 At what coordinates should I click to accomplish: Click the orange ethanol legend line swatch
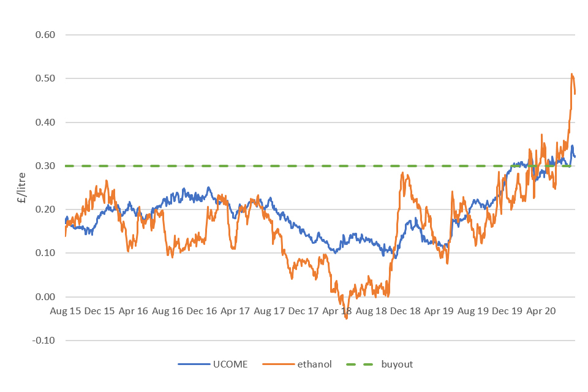(277, 364)
